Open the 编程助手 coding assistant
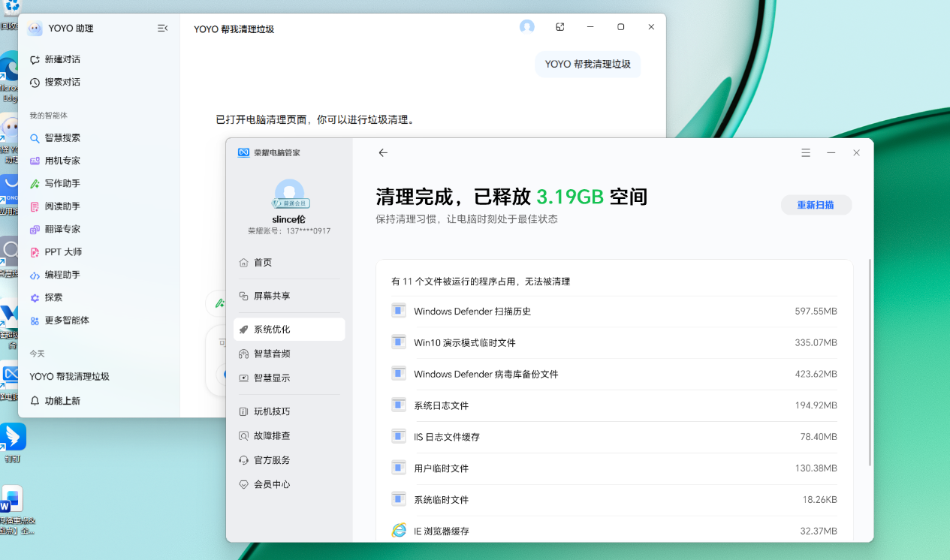This screenshot has height=560, width=950. click(55, 275)
